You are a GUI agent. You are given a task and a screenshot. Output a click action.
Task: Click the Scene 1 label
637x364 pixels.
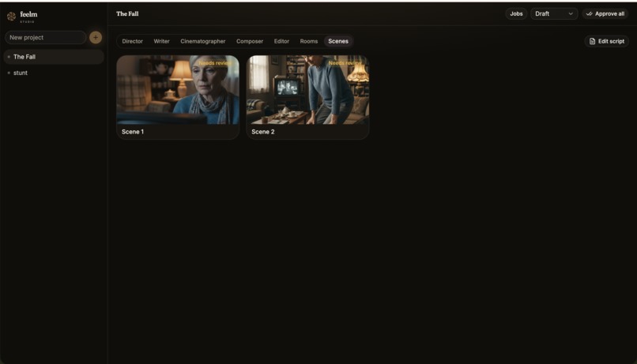pyautogui.click(x=133, y=132)
